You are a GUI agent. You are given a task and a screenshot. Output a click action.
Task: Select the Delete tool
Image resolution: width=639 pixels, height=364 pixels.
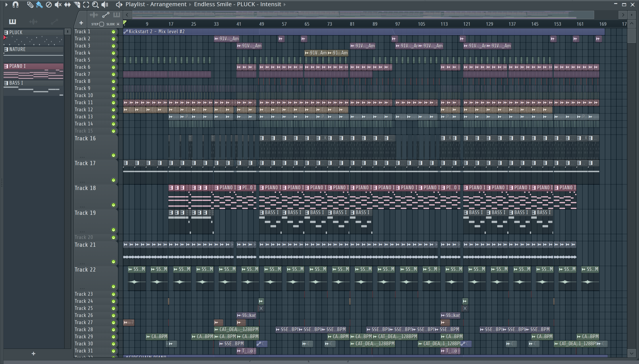(49, 4)
